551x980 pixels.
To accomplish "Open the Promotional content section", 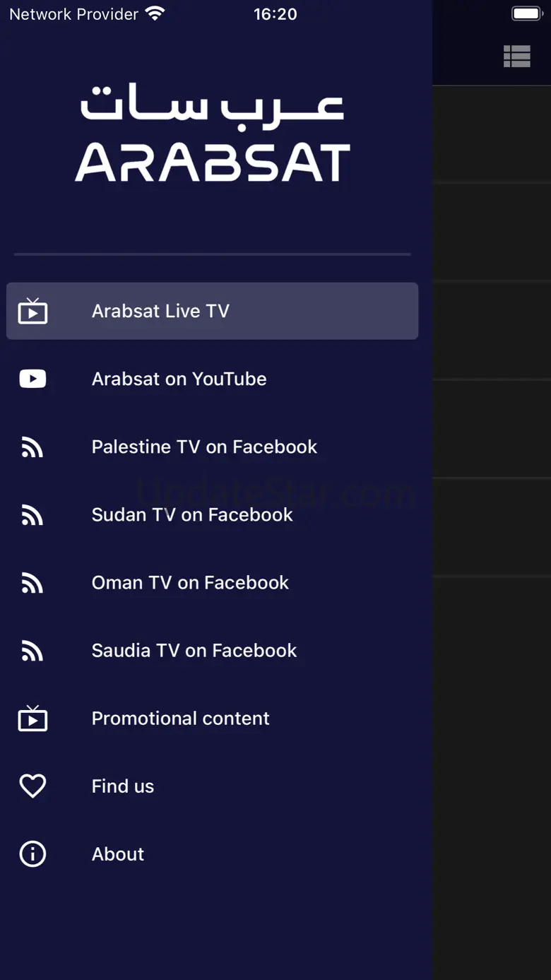I will [x=180, y=718].
